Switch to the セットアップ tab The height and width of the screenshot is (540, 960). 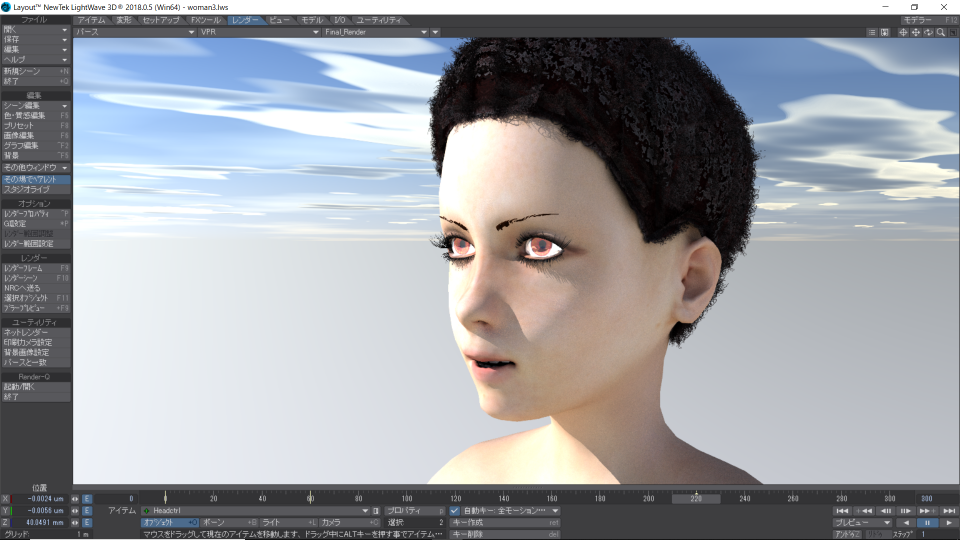[162, 20]
